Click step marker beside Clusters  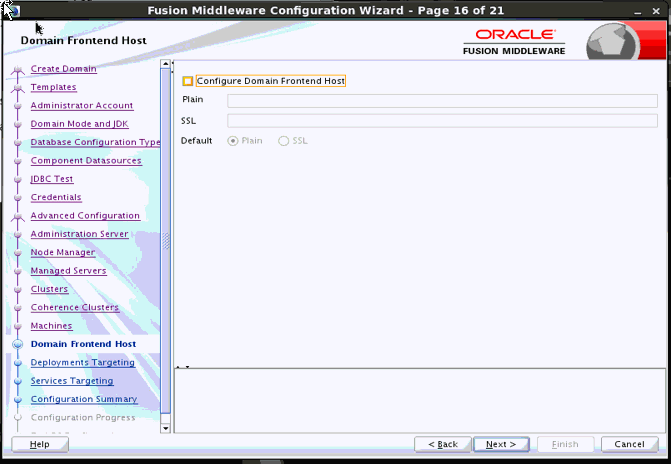(18, 290)
